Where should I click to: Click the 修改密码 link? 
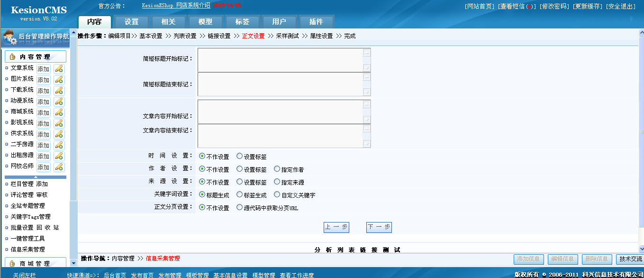click(554, 6)
